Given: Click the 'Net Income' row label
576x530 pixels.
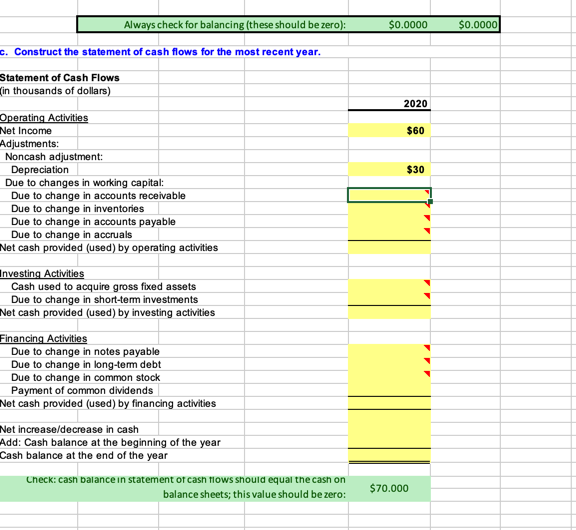Looking at the screenshot, I should (26, 131).
